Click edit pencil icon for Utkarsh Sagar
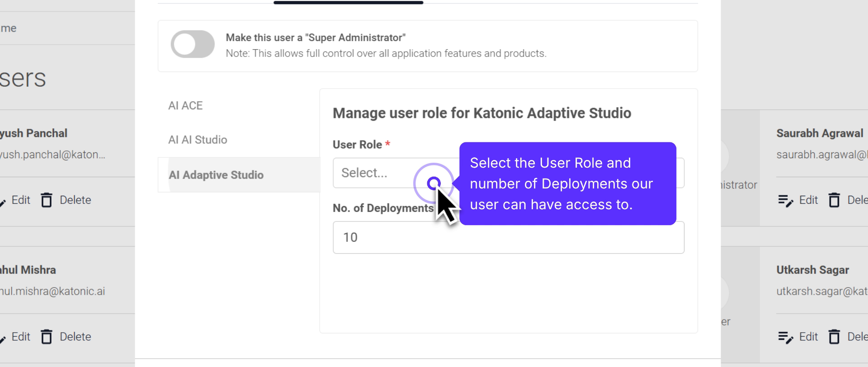This screenshot has width=868, height=367. click(x=785, y=337)
